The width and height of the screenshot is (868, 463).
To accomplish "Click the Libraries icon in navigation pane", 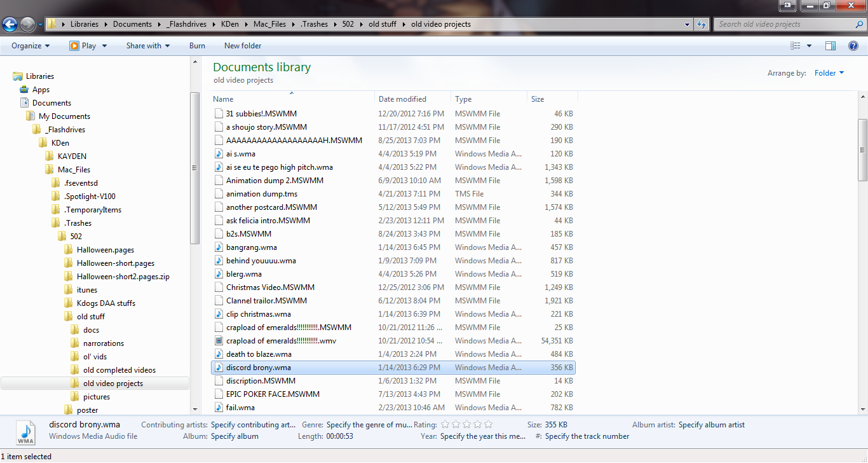I will [x=18, y=76].
